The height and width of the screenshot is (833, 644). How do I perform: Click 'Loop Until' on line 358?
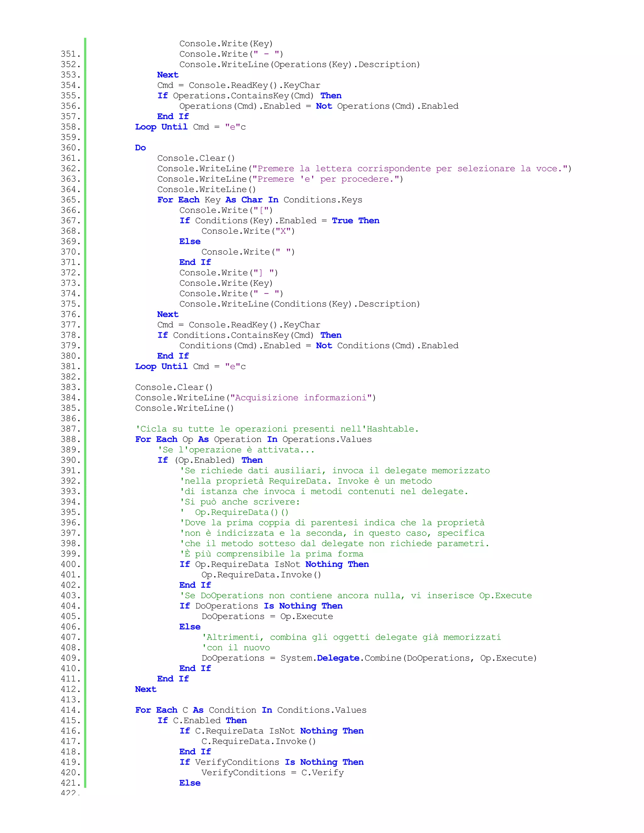click(x=161, y=127)
